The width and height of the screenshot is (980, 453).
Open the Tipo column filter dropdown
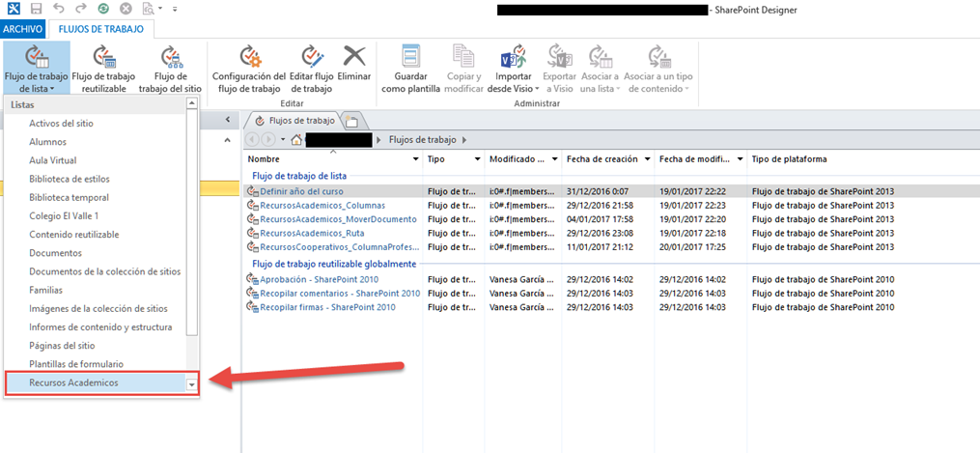click(x=478, y=159)
